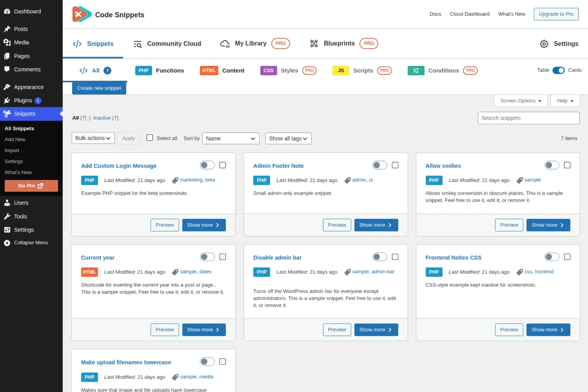Image resolution: width=588 pixels, height=392 pixels.
Task: Open the Inactive snippets filter link
Action: [102, 118]
